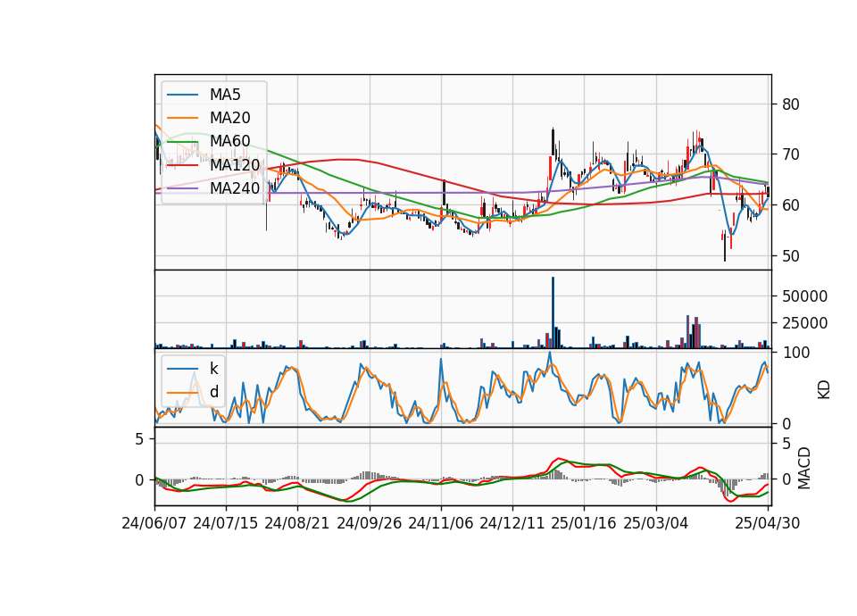857x616 pixels.
Task: Click the 24/12/11 date label
Action: pyautogui.click(x=512, y=523)
